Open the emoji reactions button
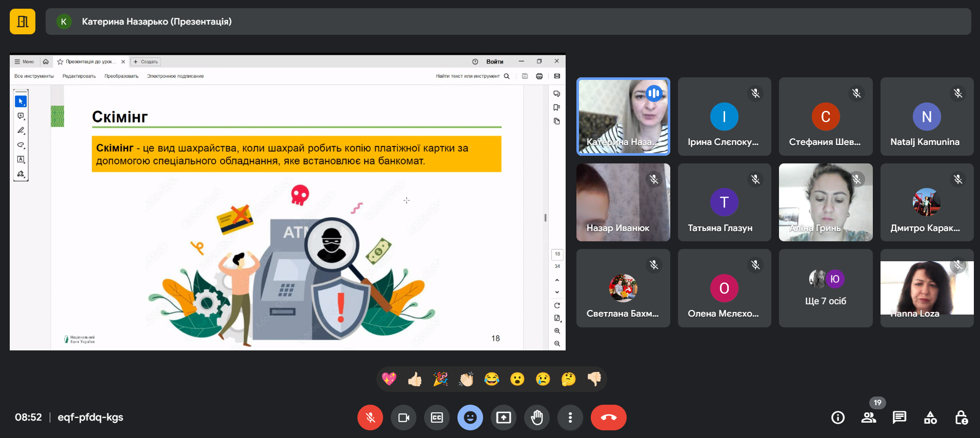This screenshot has width=980, height=438. 470,418
